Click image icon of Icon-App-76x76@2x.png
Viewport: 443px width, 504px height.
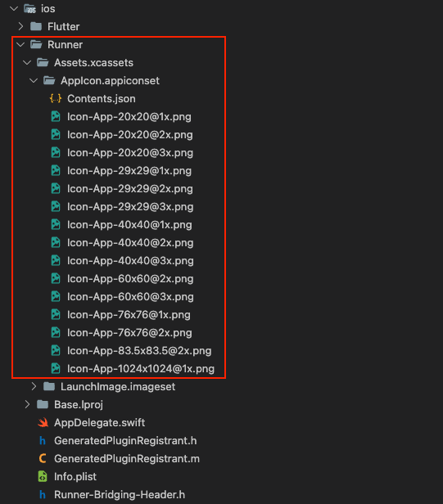56,332
